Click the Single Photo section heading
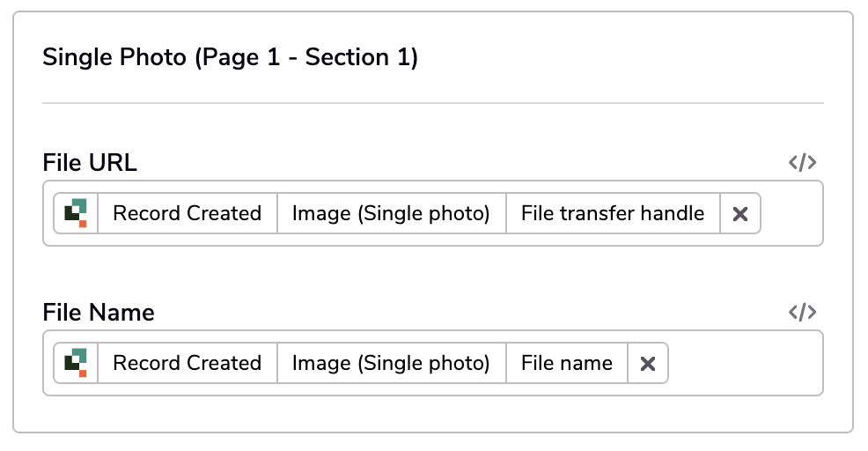868x451 pixels. tap(231, 57)
